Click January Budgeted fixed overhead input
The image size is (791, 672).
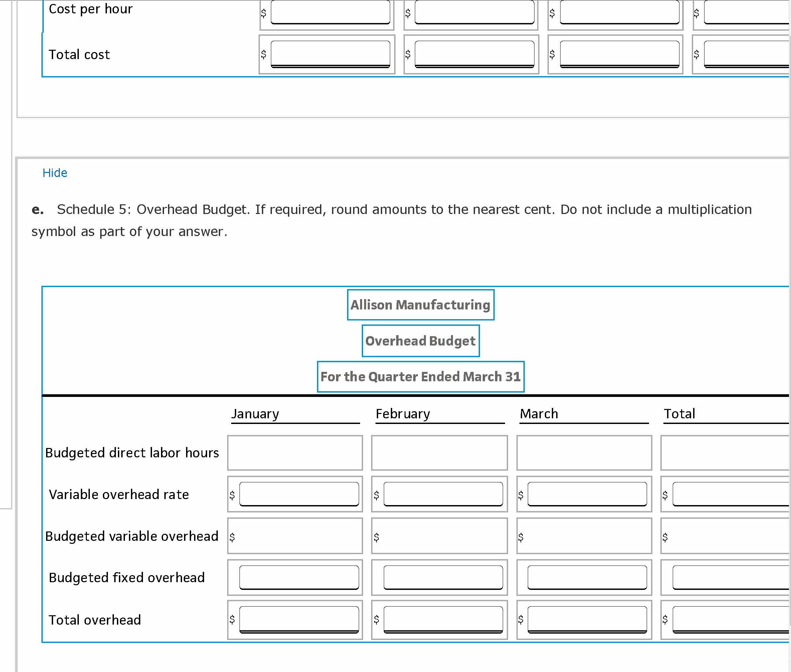coord(299,577)
